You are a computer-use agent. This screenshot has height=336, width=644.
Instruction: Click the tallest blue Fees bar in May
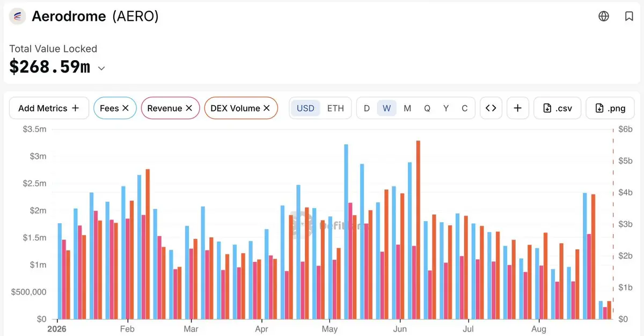346,232
